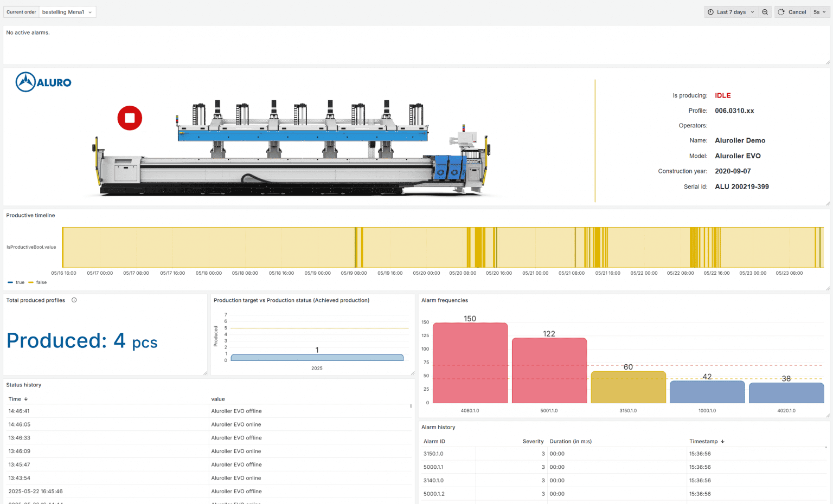This screenshot has width=833, height=504.
Task: Click the Profile value 006.0310.xx
Action: (734, 111)
